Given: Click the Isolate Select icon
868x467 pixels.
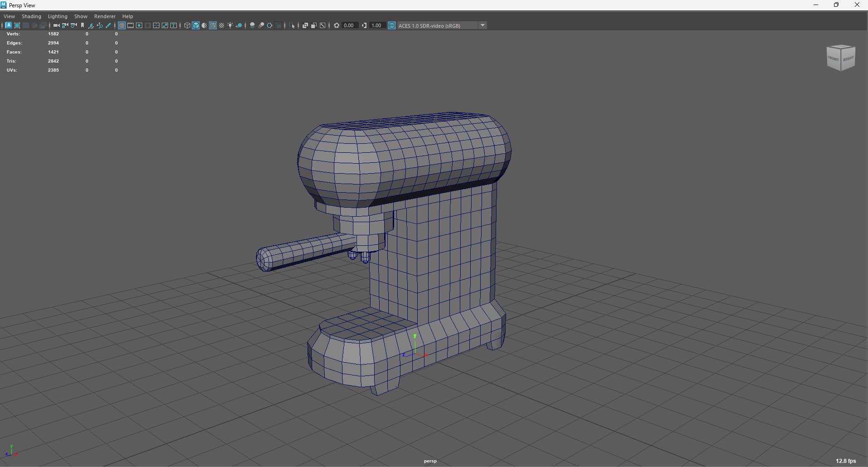Looking at the screenshot, I should pyautogui.click(x=292, y=25).
